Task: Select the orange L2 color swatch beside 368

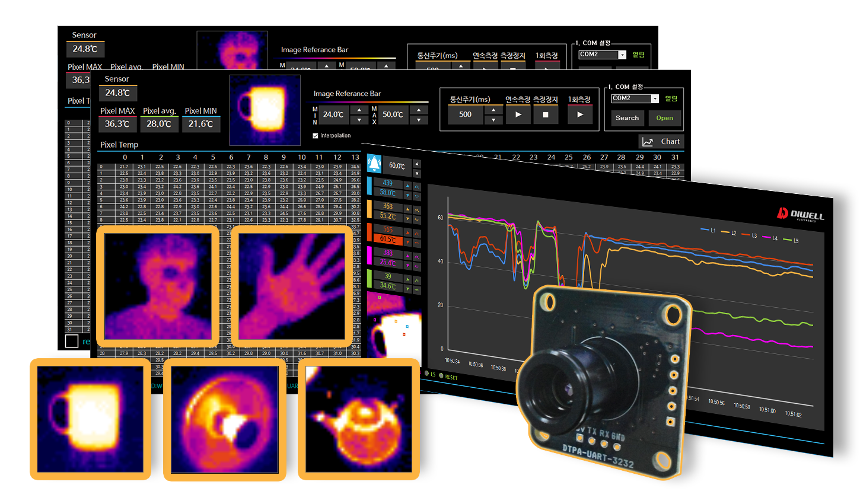Action: [370, 209]
